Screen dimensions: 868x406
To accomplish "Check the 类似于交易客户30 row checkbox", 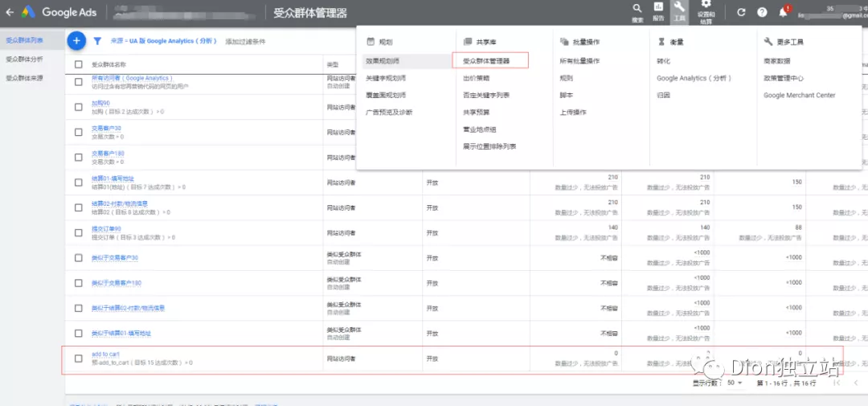I will point(78,258).
